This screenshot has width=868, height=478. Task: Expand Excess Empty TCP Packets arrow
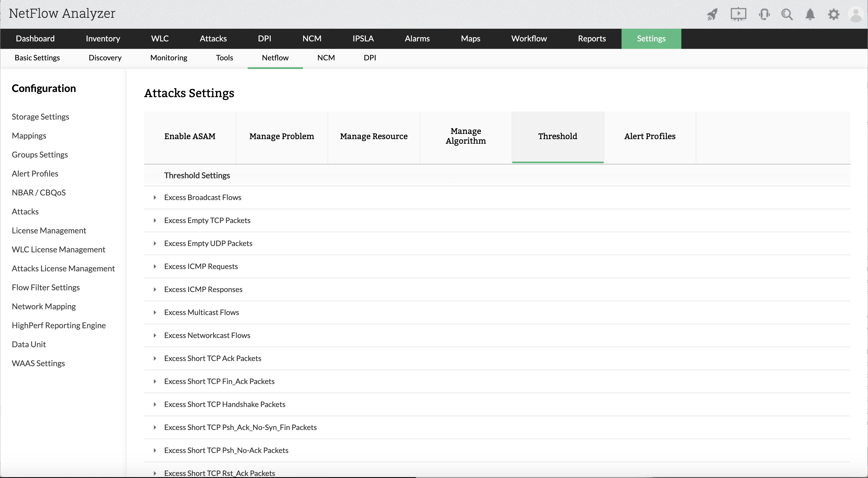155,220
